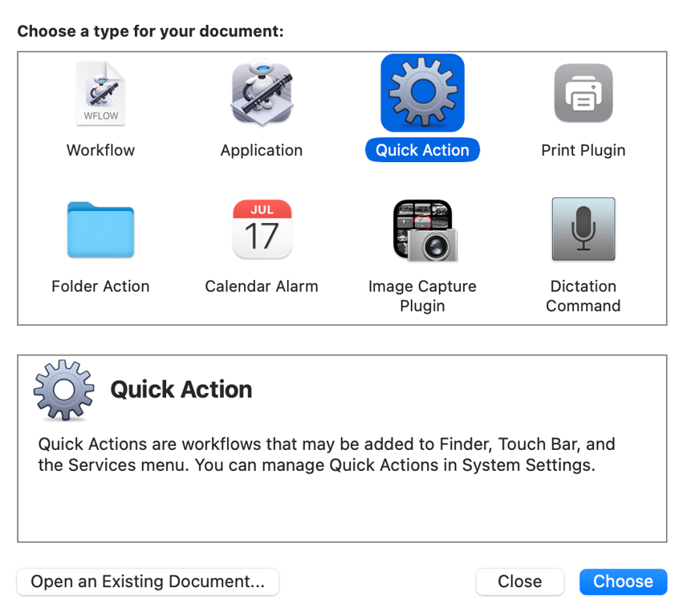Select the Calendar Alarm JUL 17 icon

click(x=262, y=229)
